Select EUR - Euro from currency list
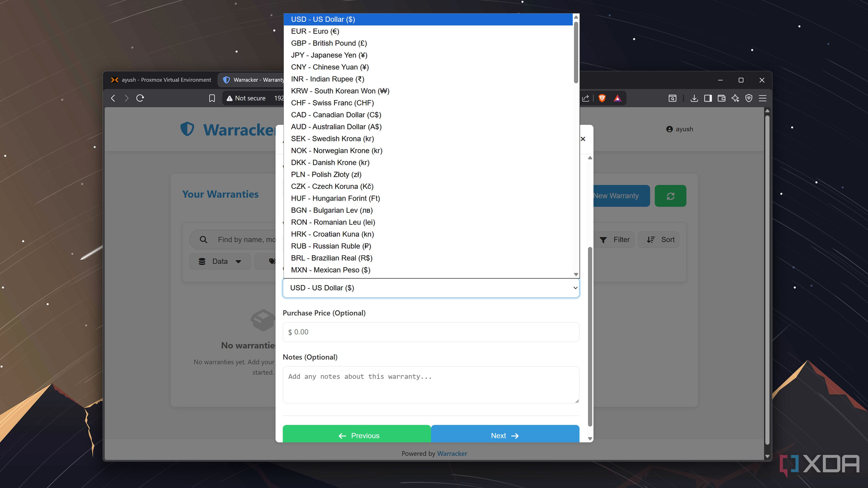868x488 pixels. 428,31
